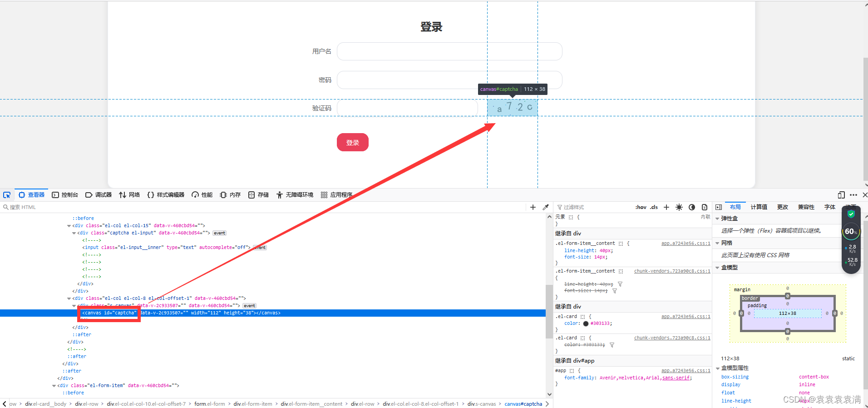This screenshot has width=868, height=408.
Task: Switch to the 网络 network tab
Action: click(x=129, y=195)
